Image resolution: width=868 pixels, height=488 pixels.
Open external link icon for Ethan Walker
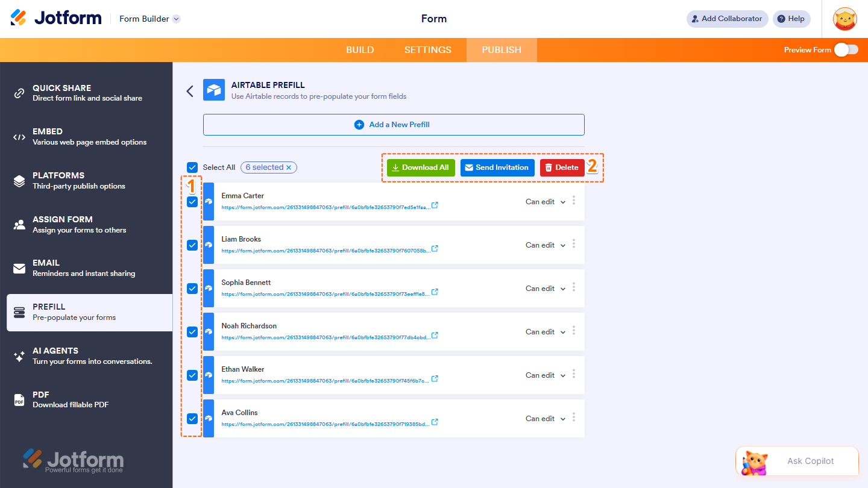435,379
